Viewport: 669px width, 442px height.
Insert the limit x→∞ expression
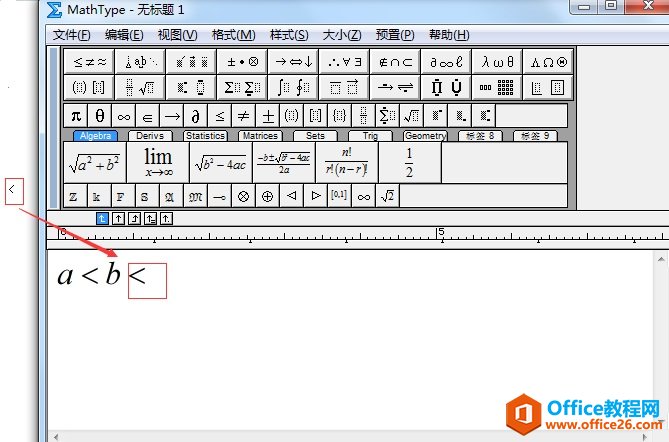point(157,162)
